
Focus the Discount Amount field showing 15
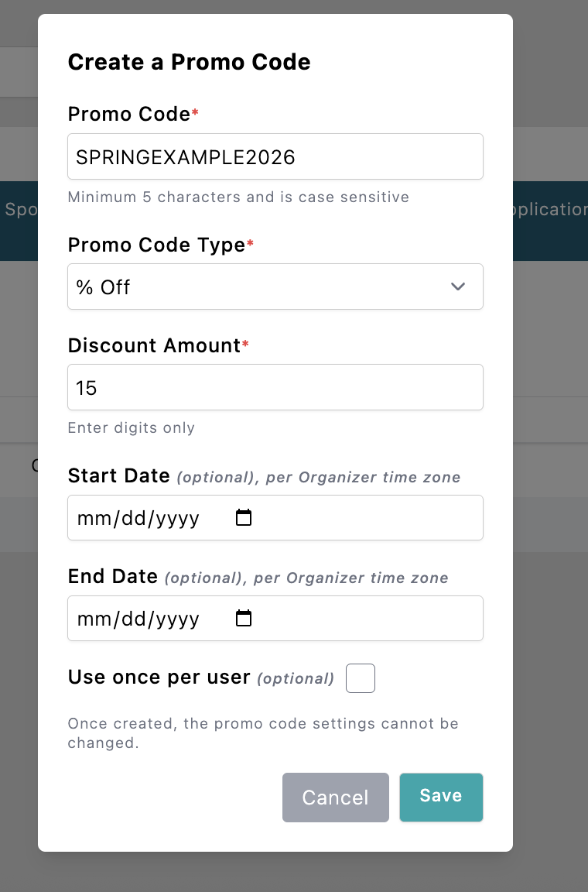point(275,387)
